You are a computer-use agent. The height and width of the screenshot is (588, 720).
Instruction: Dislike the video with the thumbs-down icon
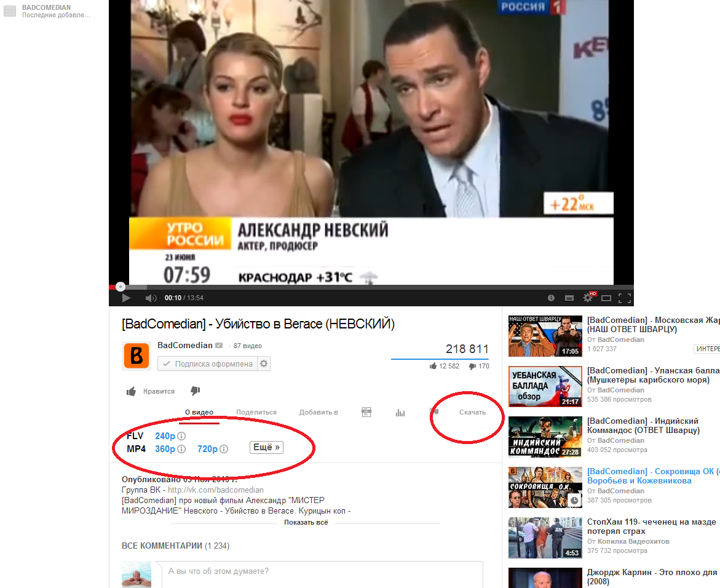(195, 391)
